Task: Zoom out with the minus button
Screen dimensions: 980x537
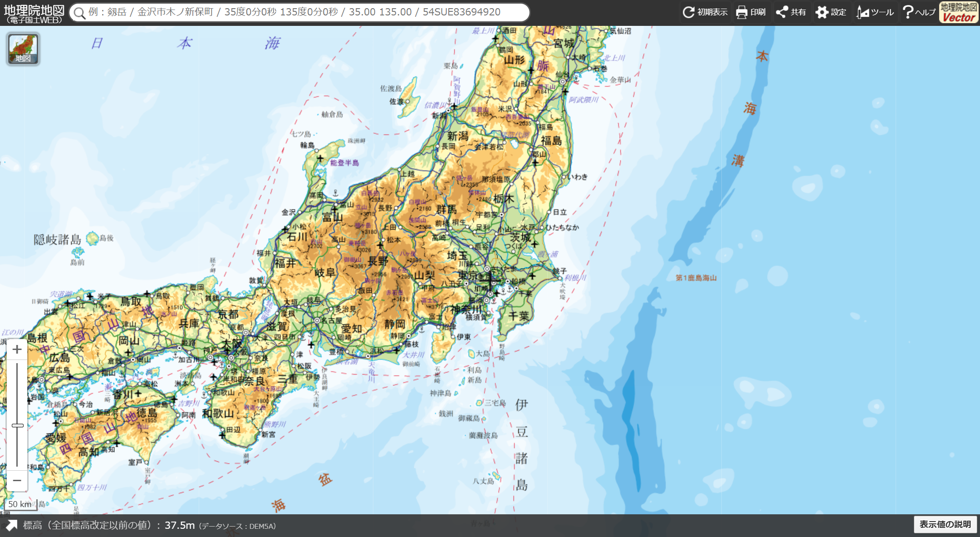Action: [x=17, y=480]
